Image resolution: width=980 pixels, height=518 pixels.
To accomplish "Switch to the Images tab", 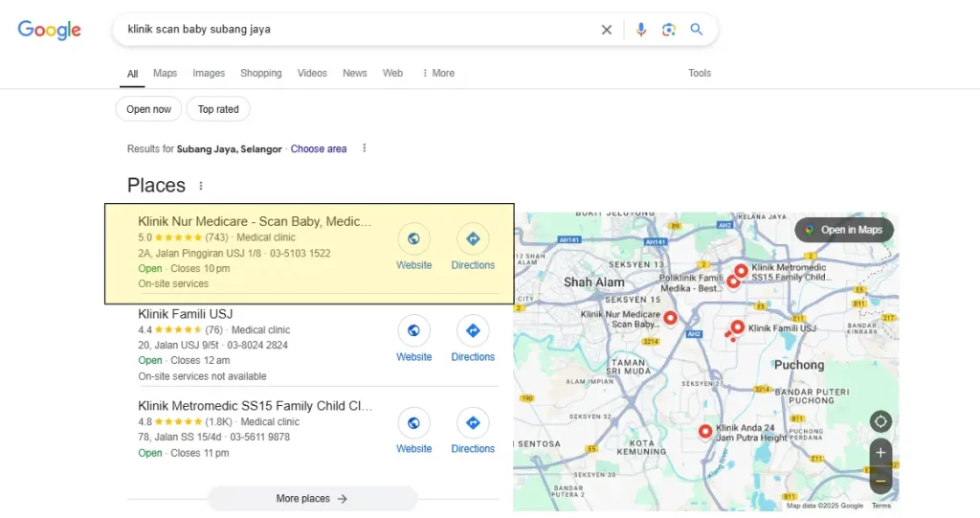I will point(209,73).
